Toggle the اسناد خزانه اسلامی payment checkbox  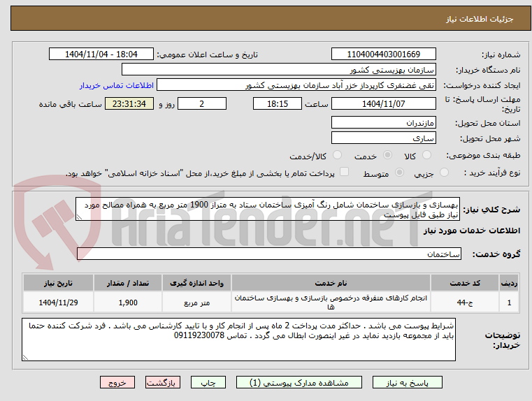[344, 172]
